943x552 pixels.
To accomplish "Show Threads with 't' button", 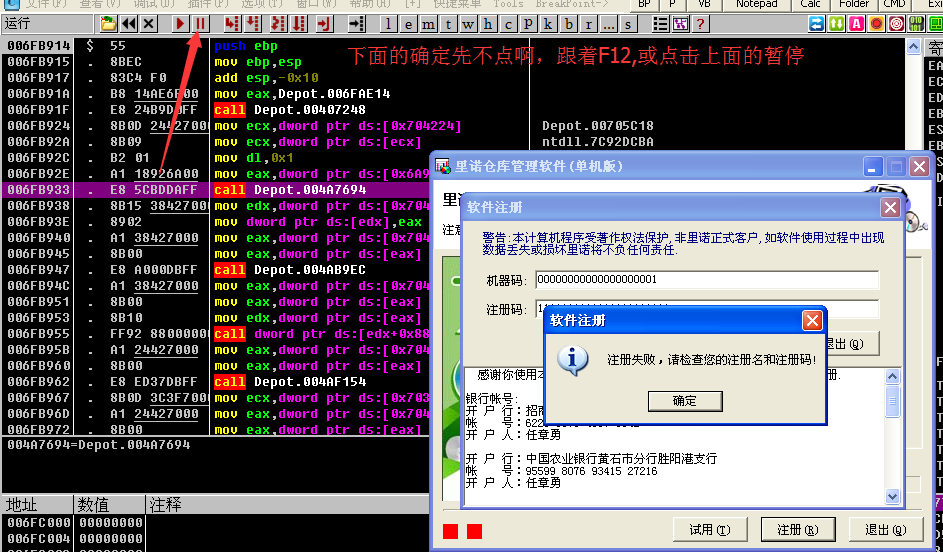I will pos(448,24).
